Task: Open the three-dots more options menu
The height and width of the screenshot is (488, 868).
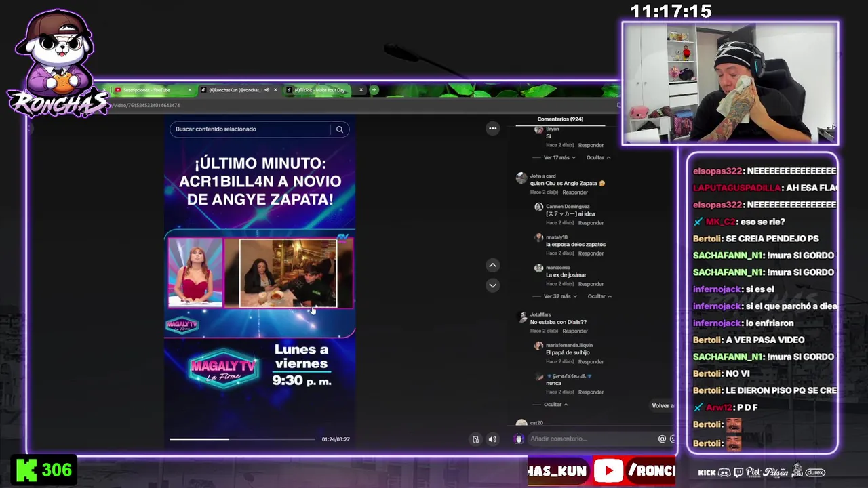Action: (x=493, y=128)
